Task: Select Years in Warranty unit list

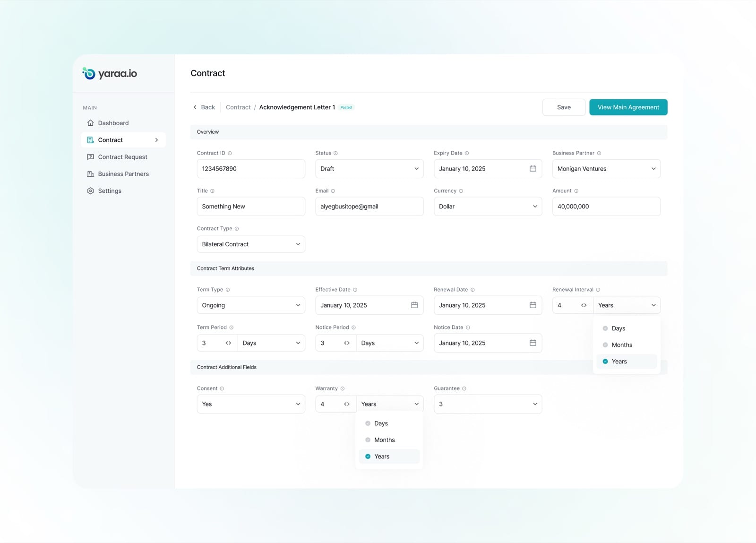Action: click(389, 457)
